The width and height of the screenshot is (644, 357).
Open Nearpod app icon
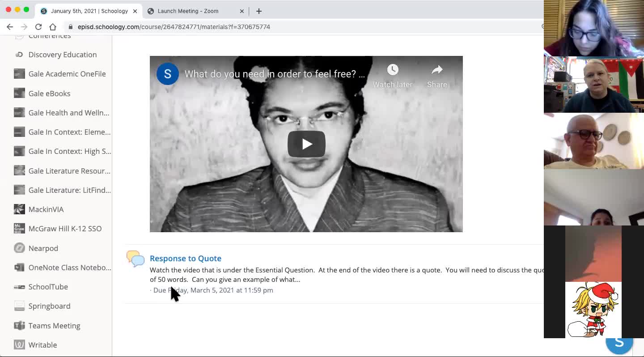pos(19,248)
